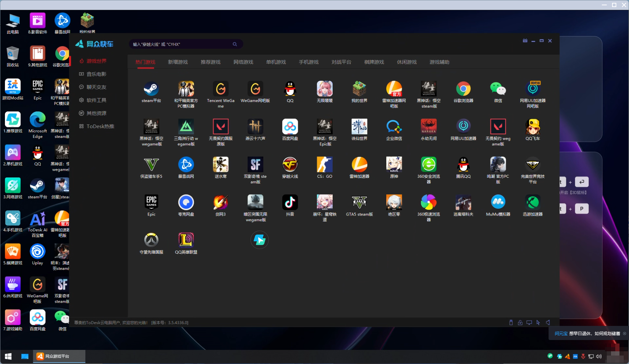Open QQ飞车 game icon
This screenshot has width=629, height=364.
pos(533,127)
